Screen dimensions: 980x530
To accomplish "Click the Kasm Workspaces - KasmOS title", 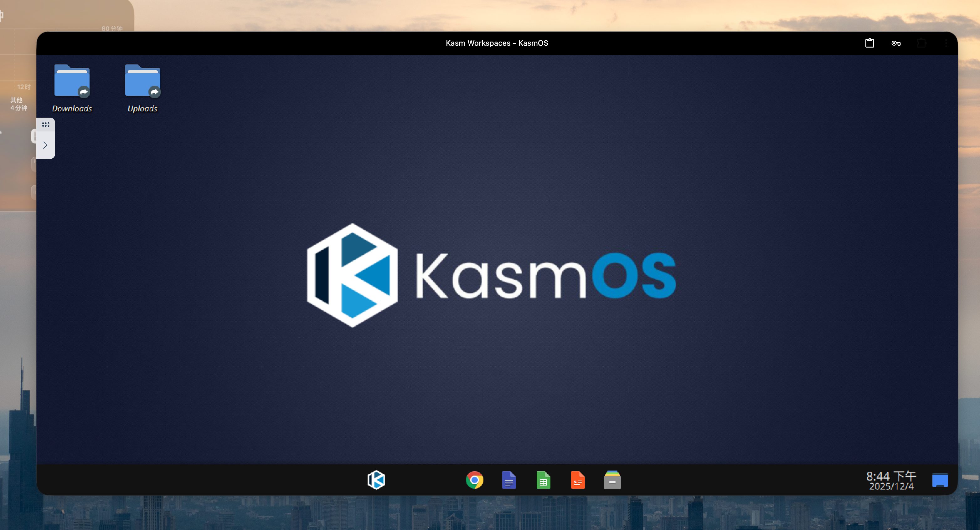I will [x=497, y=43].
